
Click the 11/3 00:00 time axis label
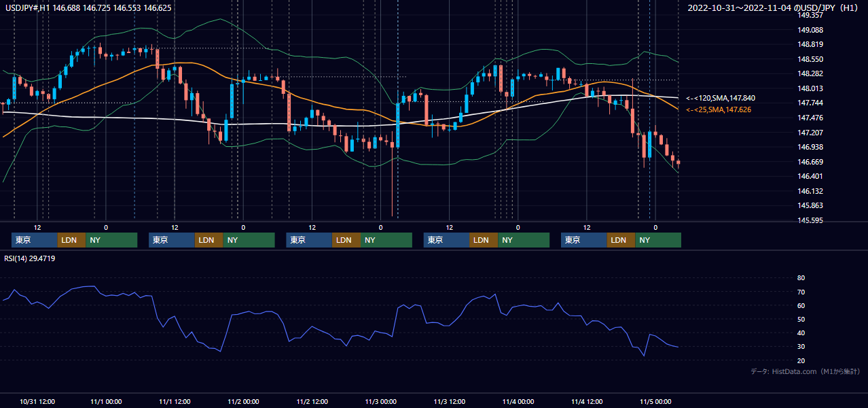[381, 401]
